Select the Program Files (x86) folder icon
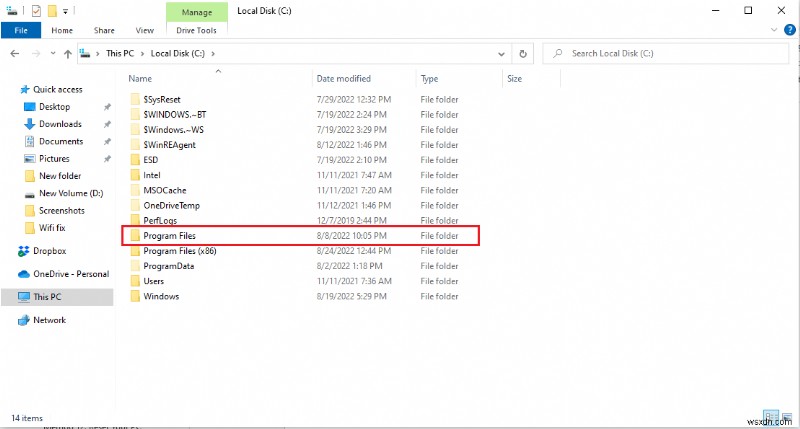Screen dimensions: 800x429 135,251
